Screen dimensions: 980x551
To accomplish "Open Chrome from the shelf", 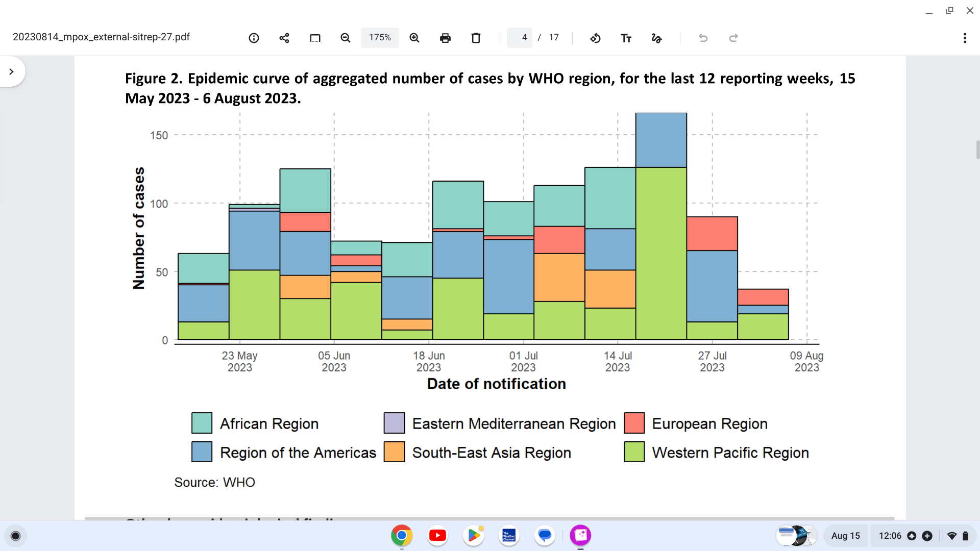I will coord(402,535).
